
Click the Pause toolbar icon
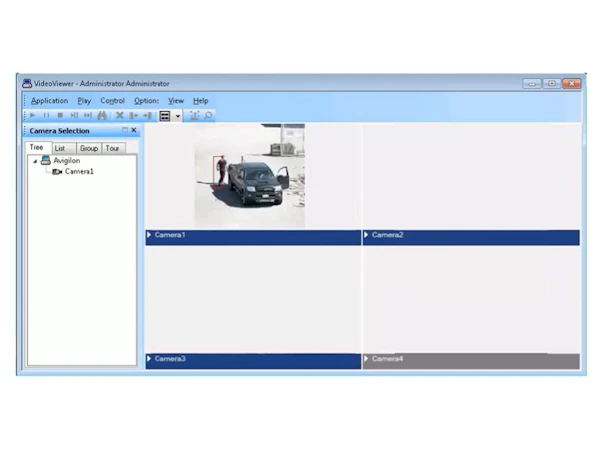coord(46,115)
